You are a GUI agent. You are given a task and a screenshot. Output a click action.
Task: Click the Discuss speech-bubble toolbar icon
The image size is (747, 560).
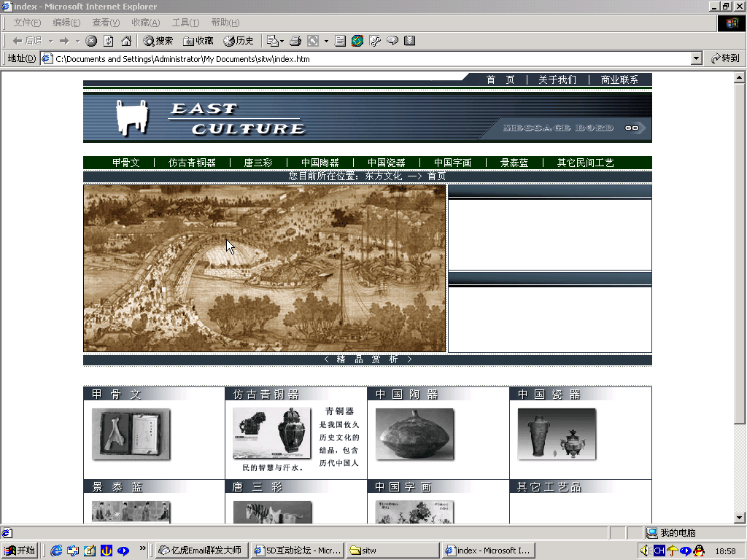coord(392,41)
